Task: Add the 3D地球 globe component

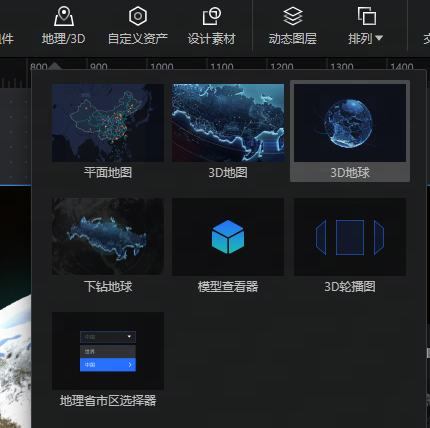Action: tap(350, 123)
